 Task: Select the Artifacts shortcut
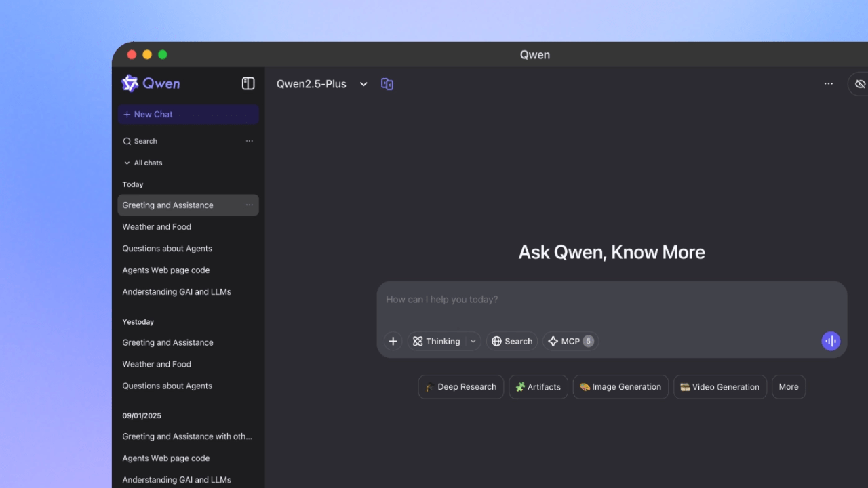pos(538,387)
